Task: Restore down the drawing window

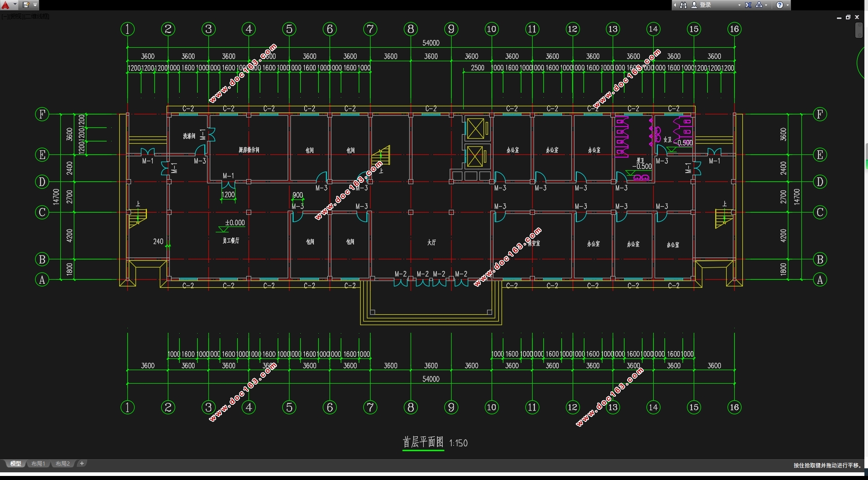Action: pyautogui.click(x=848, y=17)
